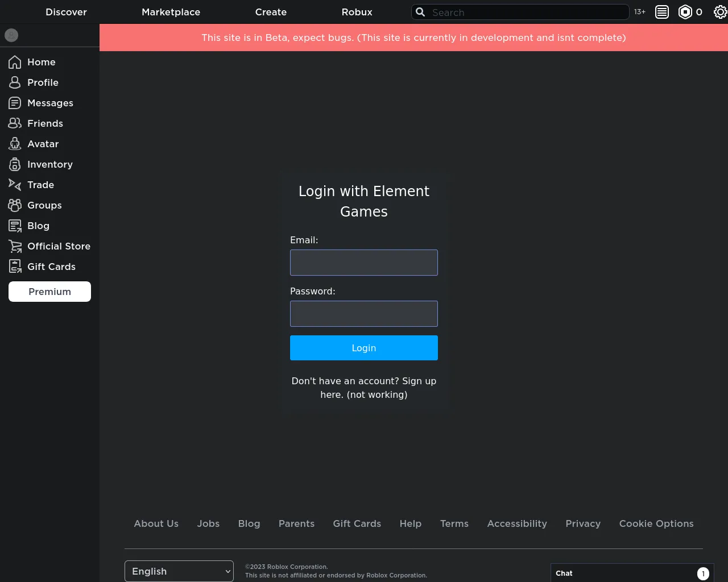
Task: Click the ©2023 Roblox Corporation text
Action: point(287,567)
